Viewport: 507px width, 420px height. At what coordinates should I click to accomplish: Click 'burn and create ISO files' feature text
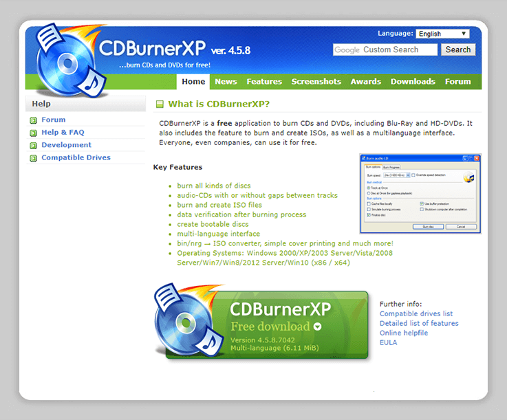tap(219, 205)
